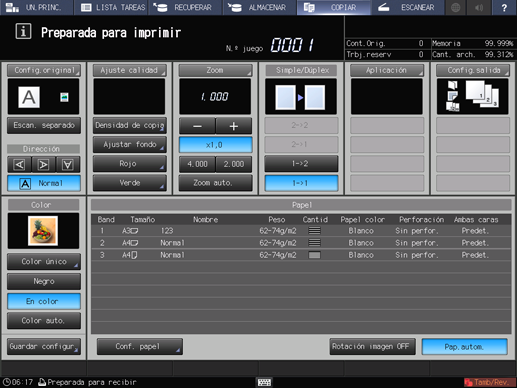517x388 pixels.
Task: Open the UN. PRINC. main unit tab
Action: (37, 7)
